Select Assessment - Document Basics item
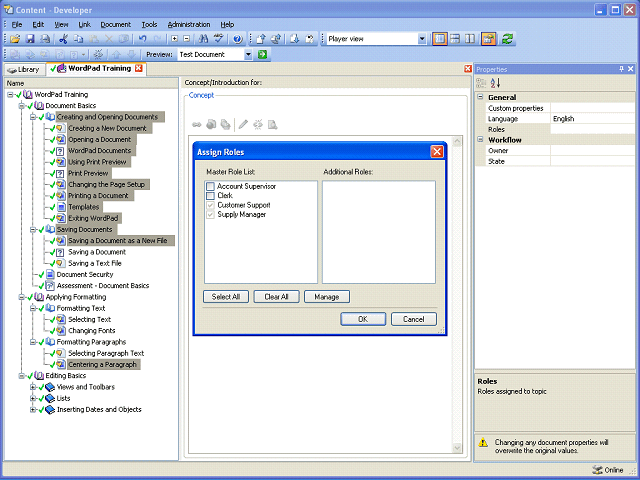This screenshot has width=640, height=480. [x=103, y=286]
